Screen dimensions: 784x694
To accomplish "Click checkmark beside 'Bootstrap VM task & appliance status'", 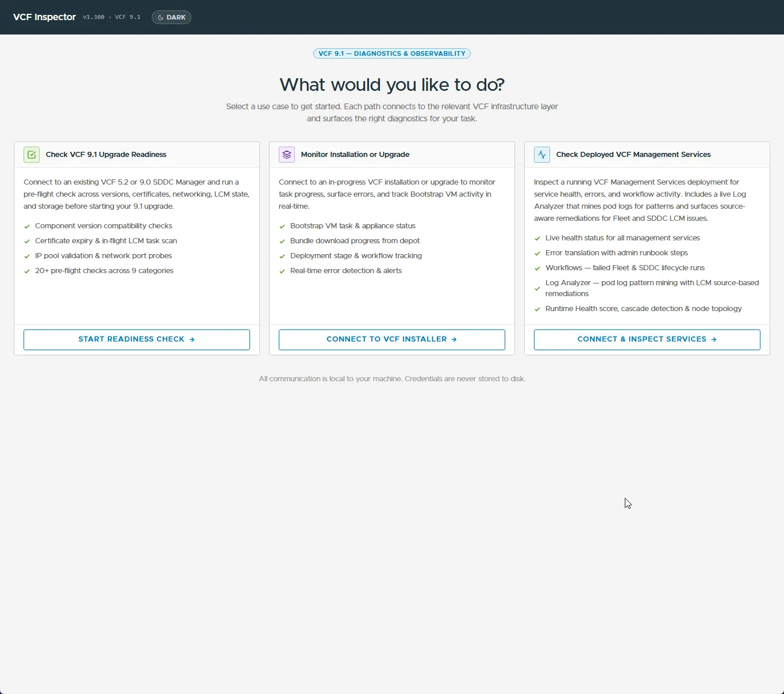I will 282,227.
